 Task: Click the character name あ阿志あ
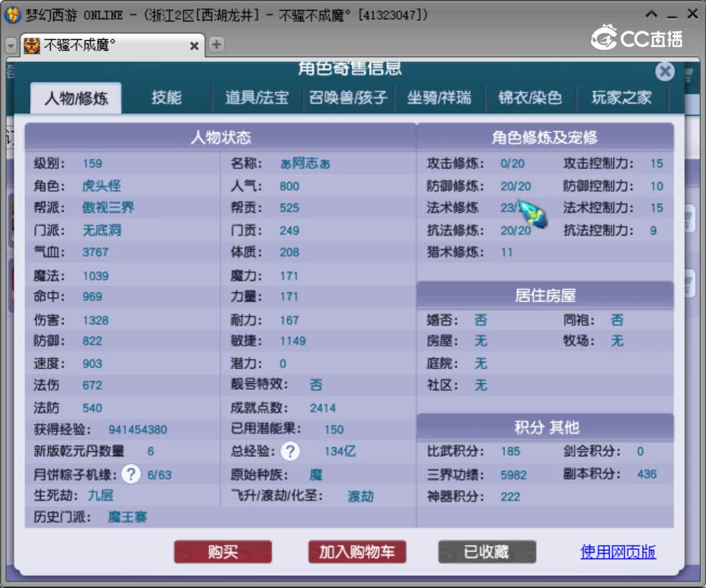coord(305,163)
